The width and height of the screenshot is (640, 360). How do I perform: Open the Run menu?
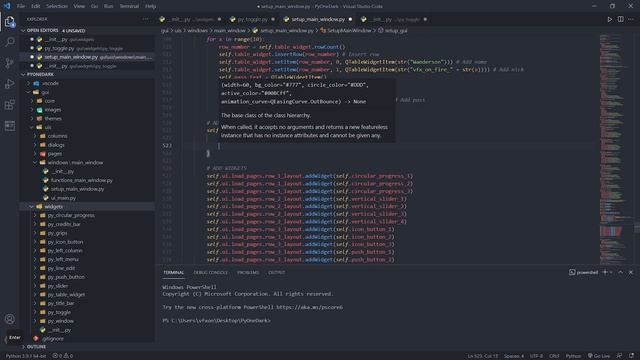coord(108,6)
